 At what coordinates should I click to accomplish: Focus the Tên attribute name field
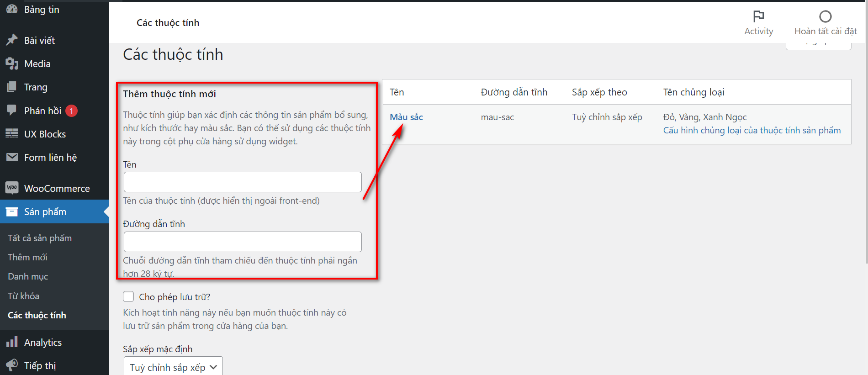[x=243, y=182]
